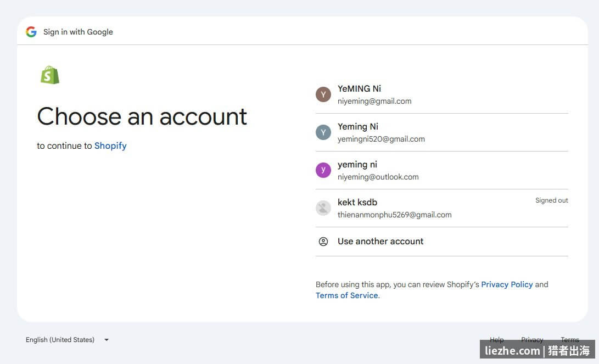This screenshot has height=364, width=599.
Task: Open the language dropdown arrow
Action: tap(107, 339)
